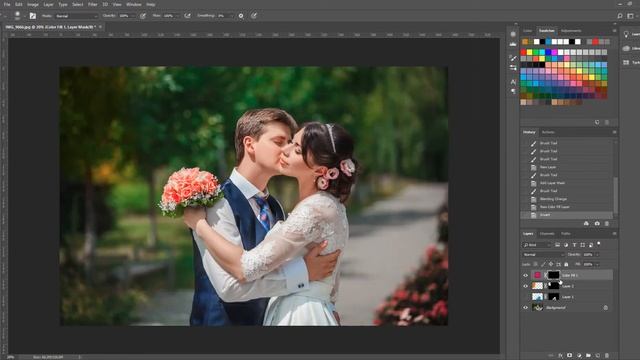Lock image pixels brush icon
640x360 pixels.
point(543,264)
